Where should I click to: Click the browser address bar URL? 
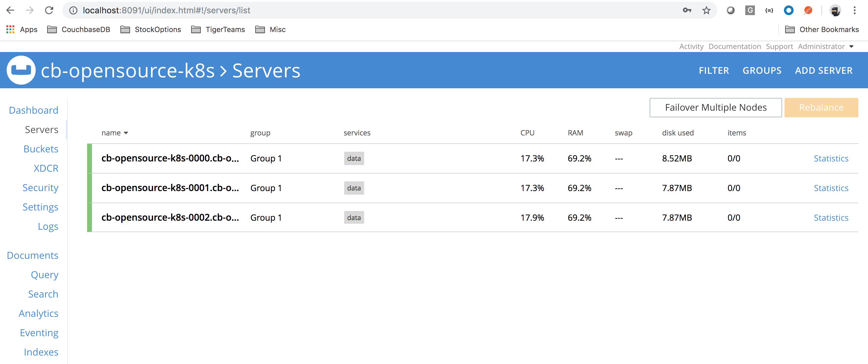pos(166,11)
